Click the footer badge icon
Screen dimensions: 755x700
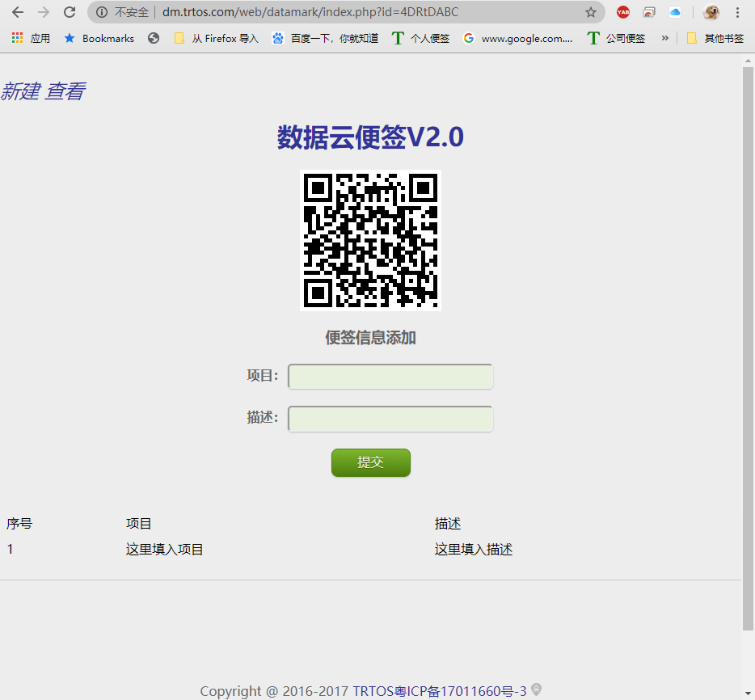coord(536,689)
